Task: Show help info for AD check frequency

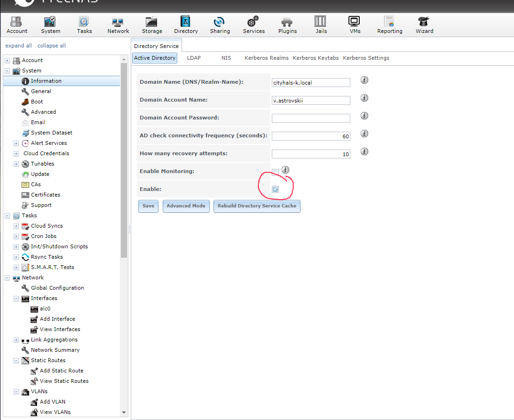Action: tap(364, 134)
